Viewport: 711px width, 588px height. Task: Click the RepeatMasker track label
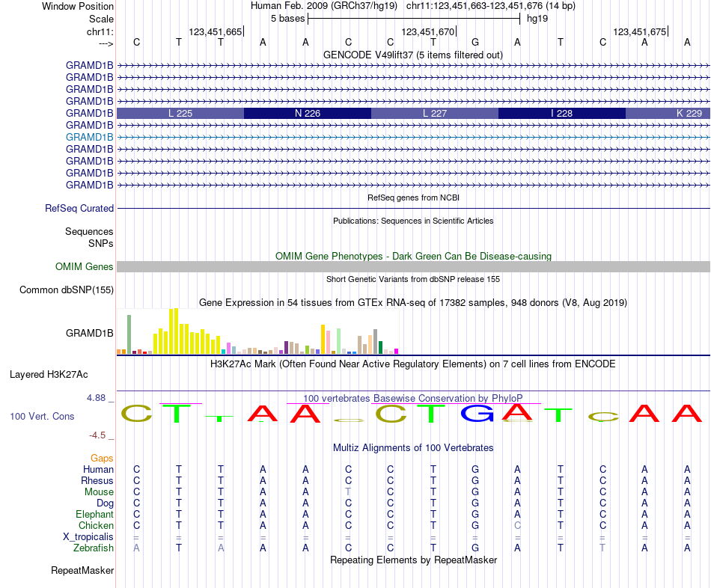(82, 571)
